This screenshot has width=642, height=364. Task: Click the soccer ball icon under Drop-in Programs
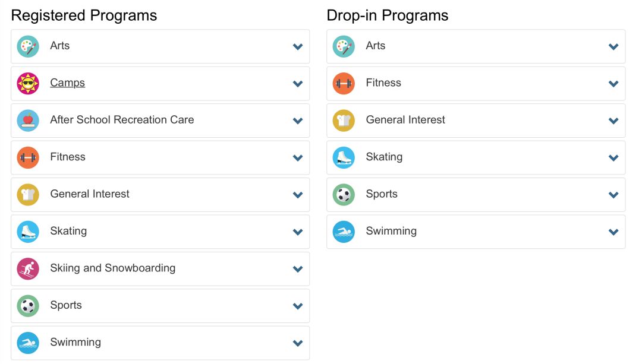click(344, 195)
